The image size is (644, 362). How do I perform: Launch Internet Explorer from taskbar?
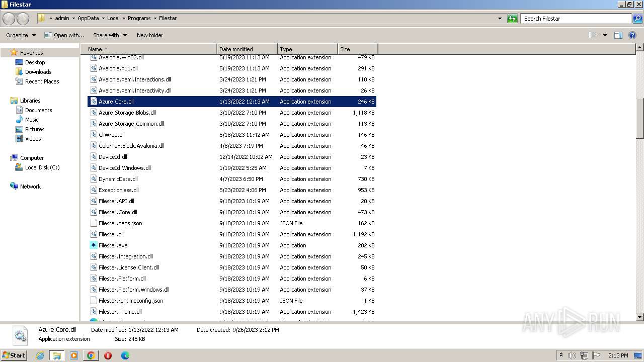pos(40,355)
